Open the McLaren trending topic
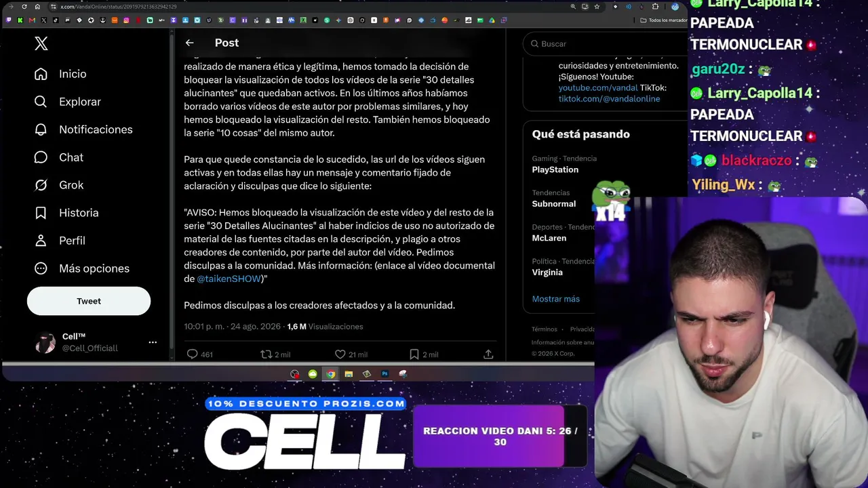This screenshot has width=868, height=488. (x=549, y=239)
